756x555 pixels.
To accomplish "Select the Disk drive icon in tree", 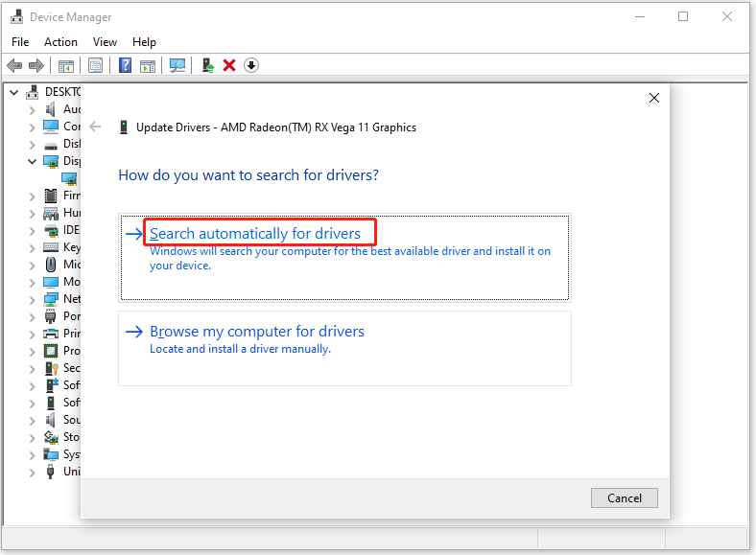I will tap(51, 146).
